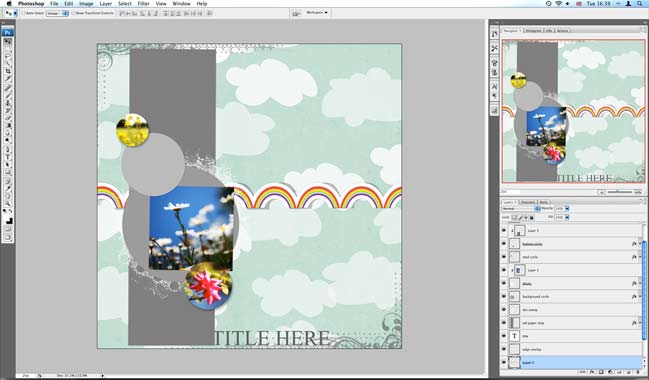Toggle Quick Mask mode in the toolbox

[x=8, y=228]
